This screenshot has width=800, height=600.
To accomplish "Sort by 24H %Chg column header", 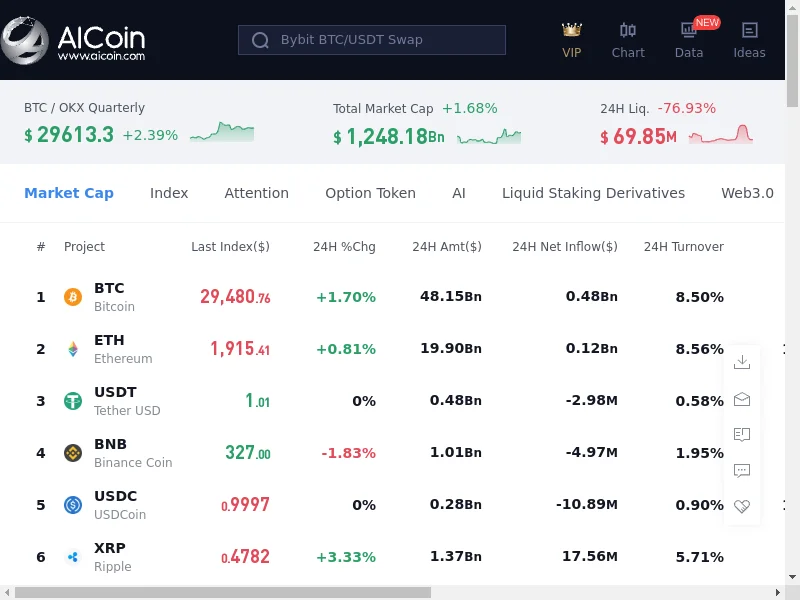I will pyautogui.click(x=344, y=247).
